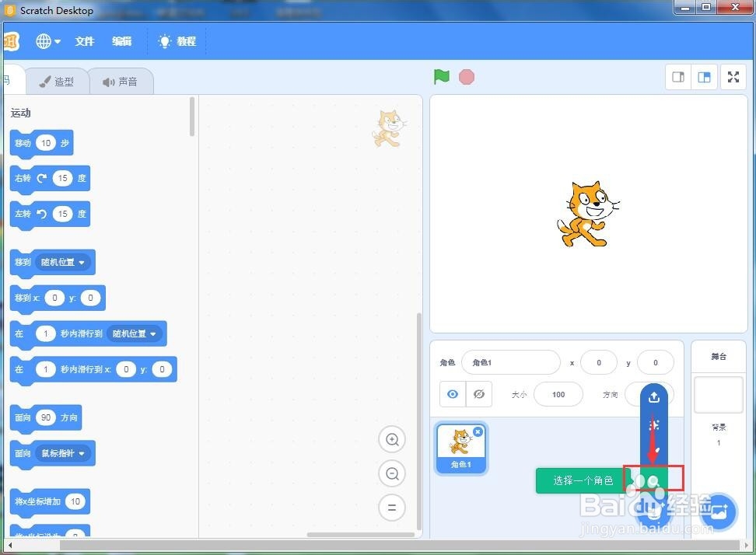The width and height of the screenshot is (756, 555).
Task: Show the sprite with the eye icon
Action: click(452, 394)
